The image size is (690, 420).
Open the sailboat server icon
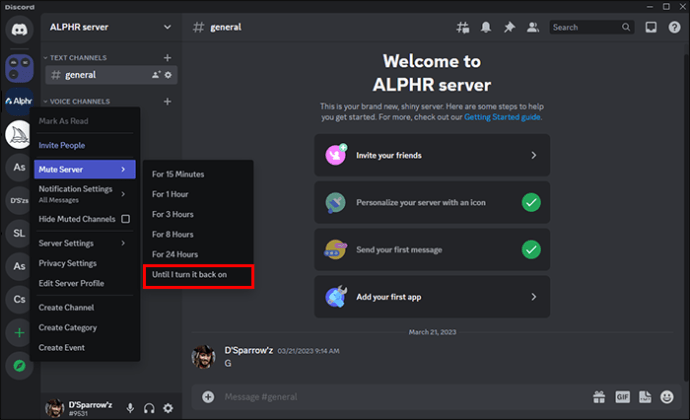(x=18, y=134)
